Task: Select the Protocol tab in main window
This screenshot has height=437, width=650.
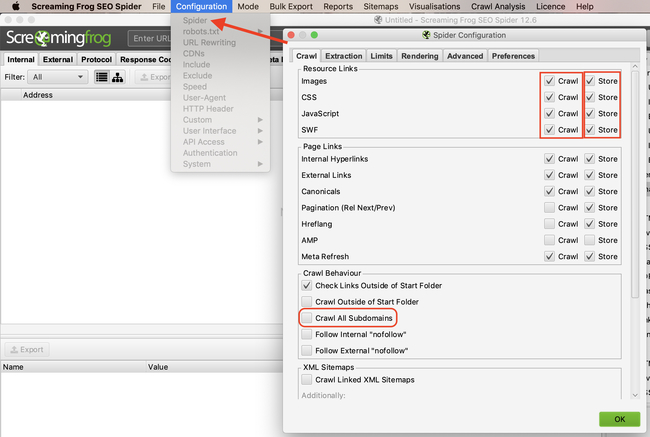Action: point(96,60)
